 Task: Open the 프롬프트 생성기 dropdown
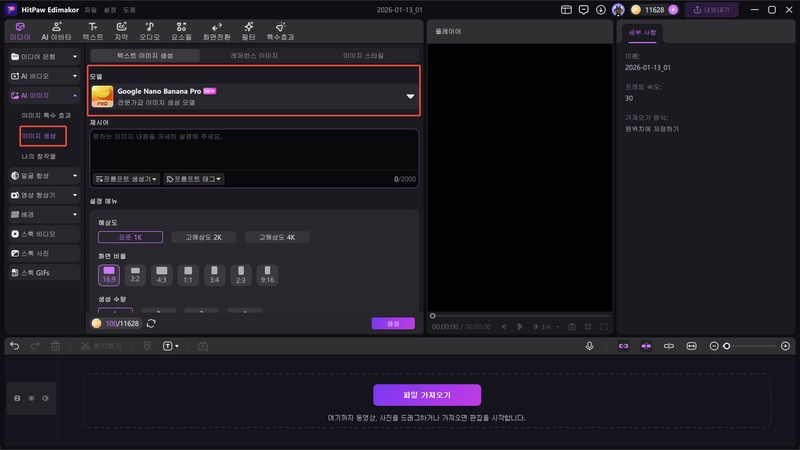(126, 179)
